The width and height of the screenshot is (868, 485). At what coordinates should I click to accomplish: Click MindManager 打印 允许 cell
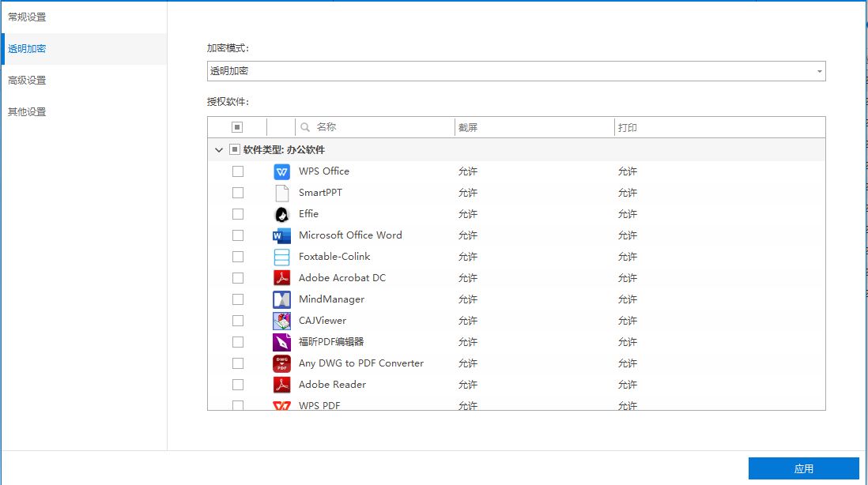(628, 299)
